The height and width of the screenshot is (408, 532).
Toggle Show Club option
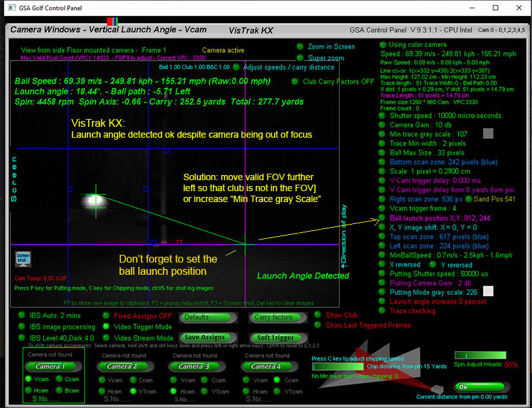tap(318, 314)
